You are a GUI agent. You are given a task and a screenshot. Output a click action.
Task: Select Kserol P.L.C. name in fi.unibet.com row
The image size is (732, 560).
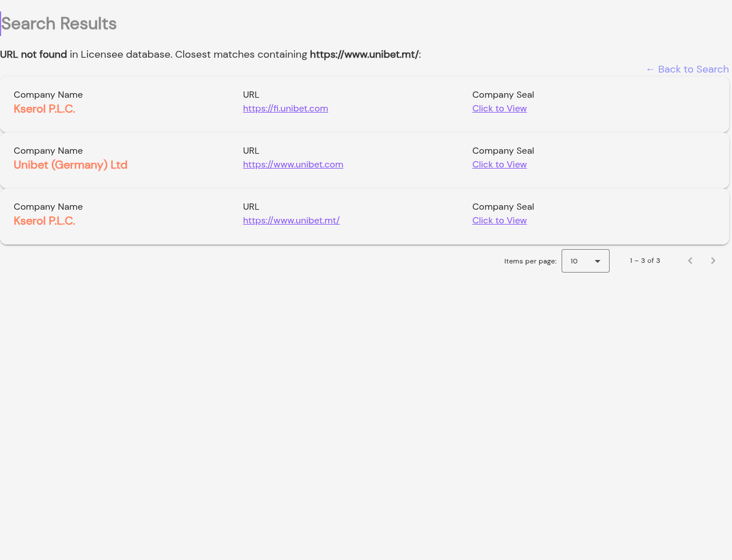coord(45,109)
